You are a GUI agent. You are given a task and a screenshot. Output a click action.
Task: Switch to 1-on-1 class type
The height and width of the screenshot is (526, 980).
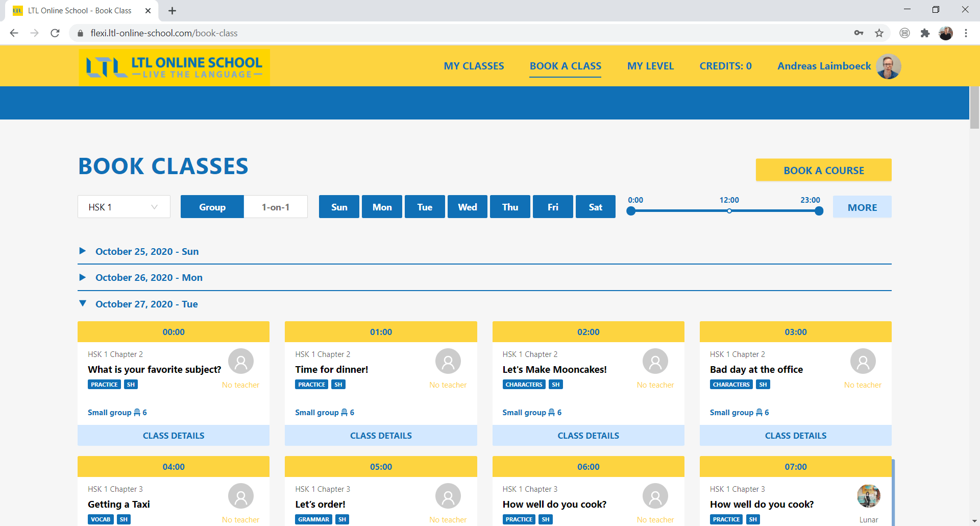coord(276,207)
